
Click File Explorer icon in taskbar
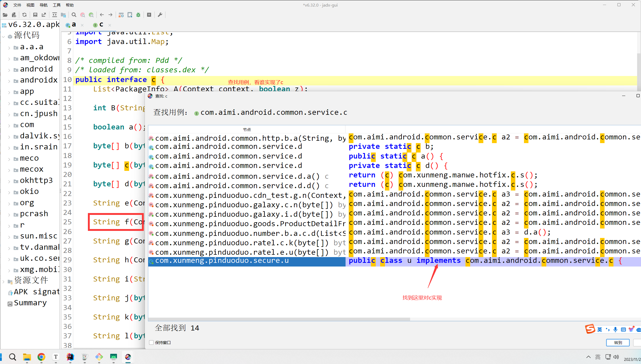tap(27, 357)
